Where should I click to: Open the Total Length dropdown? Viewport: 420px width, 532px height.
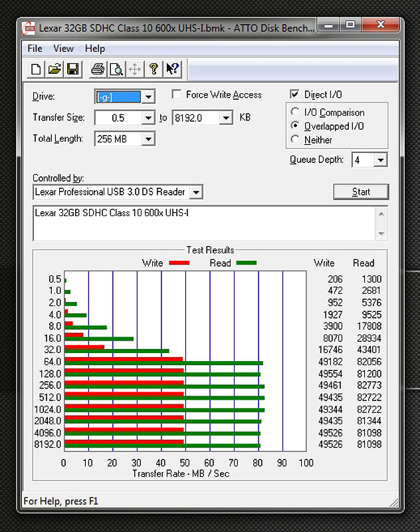point(149,139)
